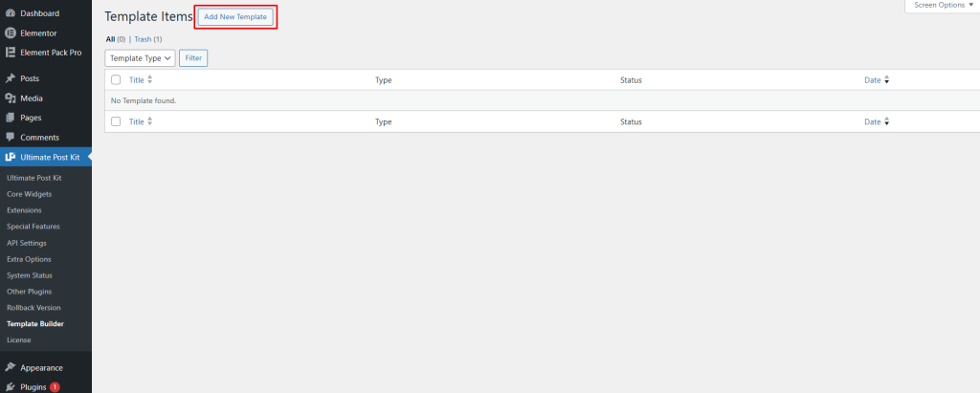980x393 pixels.
Task: Sort by Title arrows in header row
Action: [149, 80]
